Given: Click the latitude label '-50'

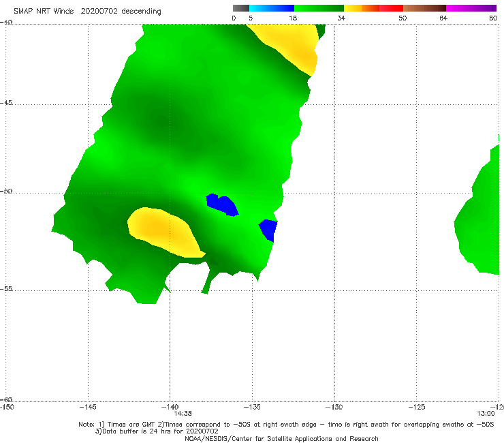Looking at the screenshot, I should 6,191.
